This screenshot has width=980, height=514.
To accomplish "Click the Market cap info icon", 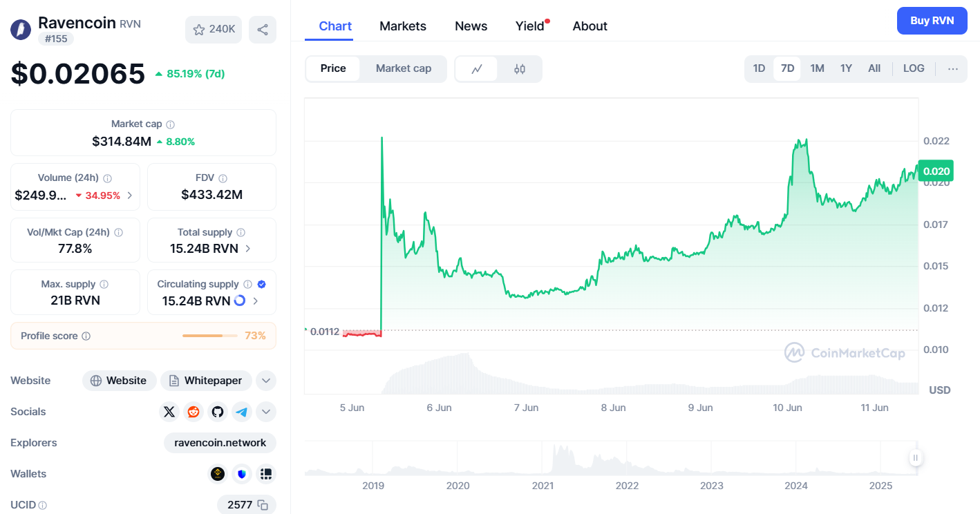I will tap(170, 124).
